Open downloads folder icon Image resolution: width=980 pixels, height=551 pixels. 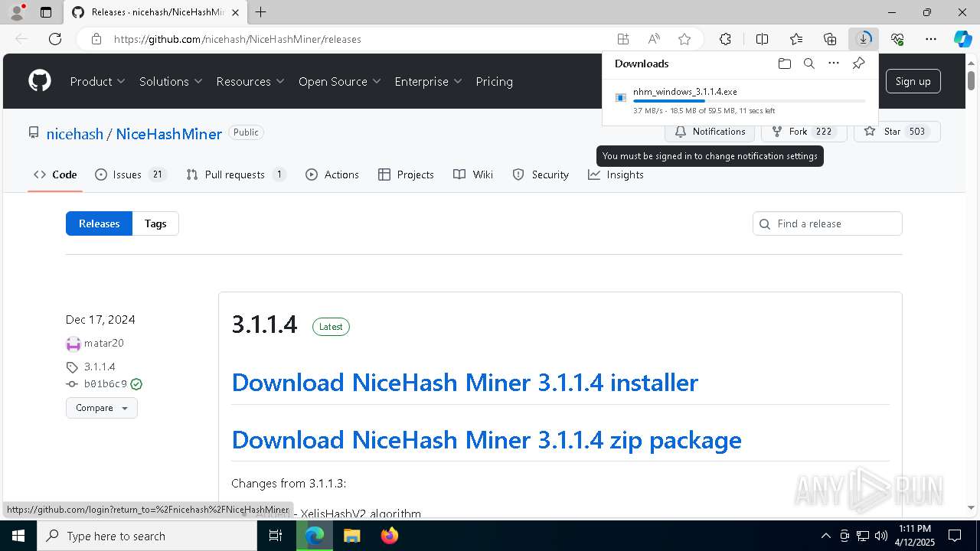tap(784, 64)
